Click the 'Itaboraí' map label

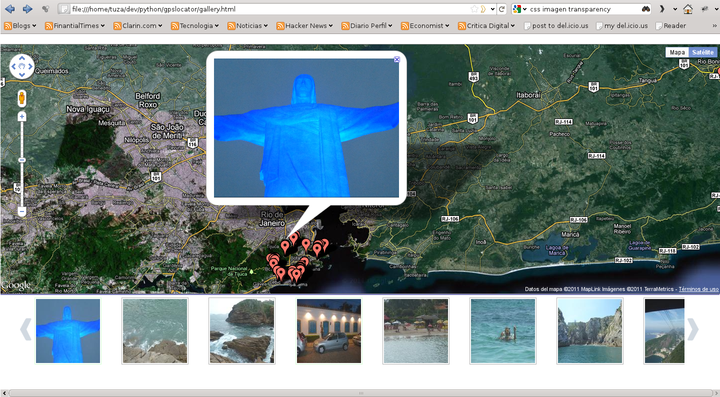click(529, 95)
